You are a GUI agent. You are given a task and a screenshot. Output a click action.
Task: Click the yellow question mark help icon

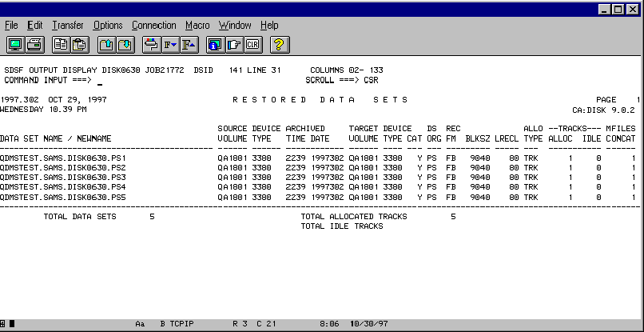tap(279, 45)
